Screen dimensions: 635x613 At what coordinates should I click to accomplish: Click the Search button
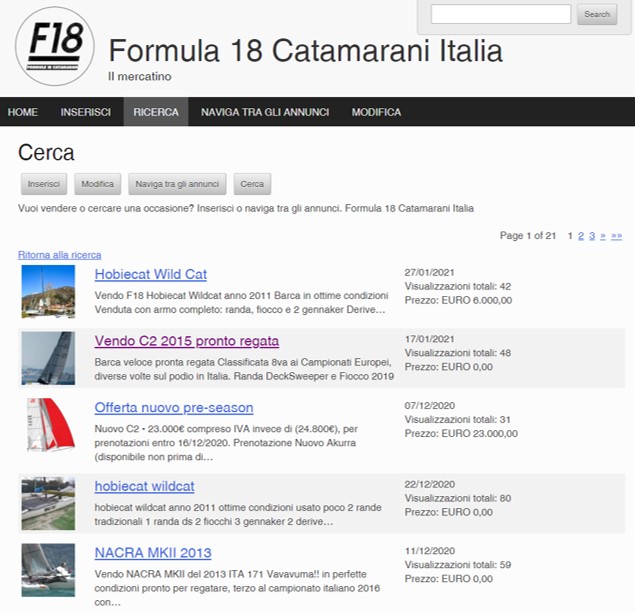(x=597, y=14)
